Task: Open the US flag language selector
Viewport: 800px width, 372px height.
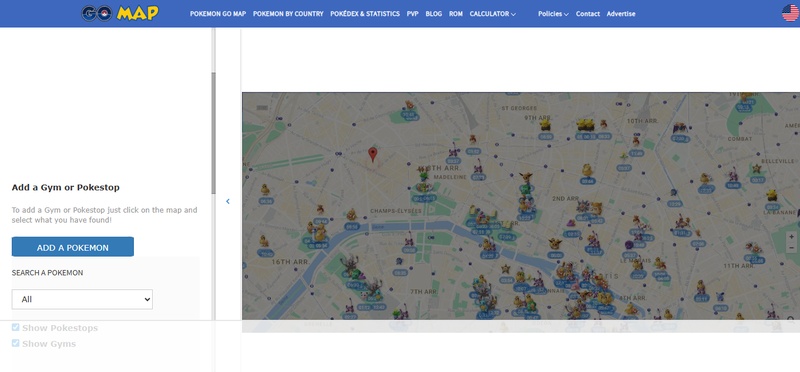Action: pyautogui.click(x=790, y=13)
